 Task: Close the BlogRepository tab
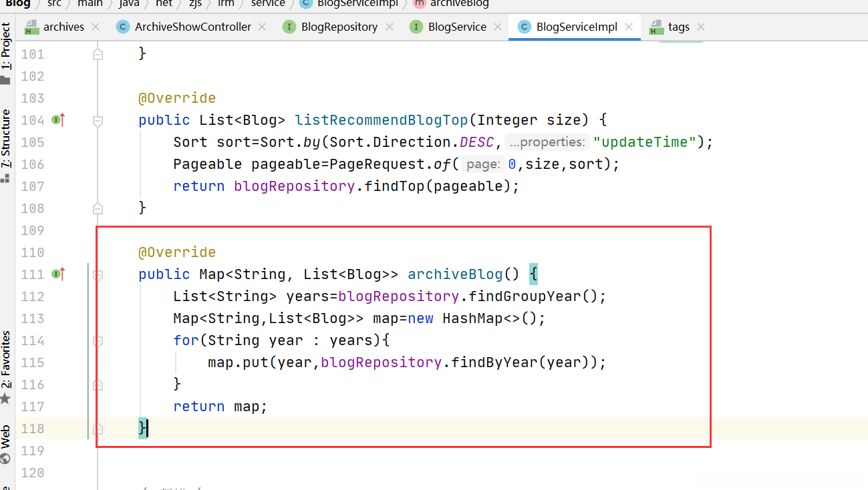(x=389, y=27)
